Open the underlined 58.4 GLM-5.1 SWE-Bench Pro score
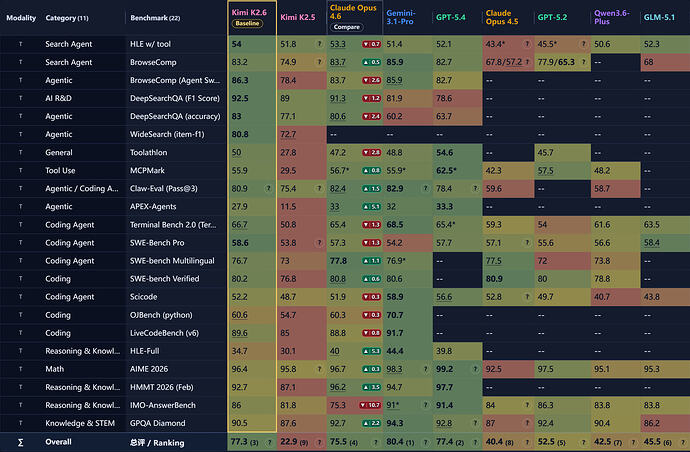The height and width of the screenshot is (452, 690). pos(652,243)
